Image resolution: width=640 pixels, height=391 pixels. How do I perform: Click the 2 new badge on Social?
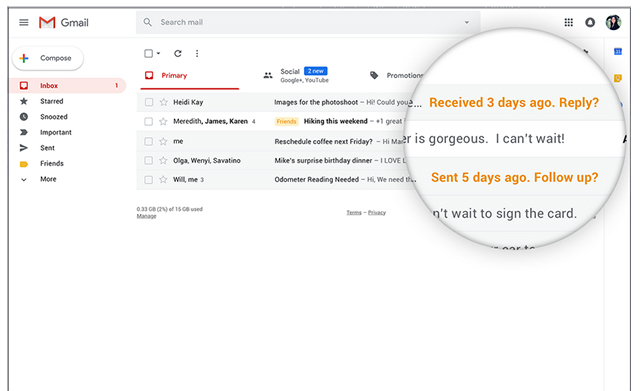[x=316, y=71]
